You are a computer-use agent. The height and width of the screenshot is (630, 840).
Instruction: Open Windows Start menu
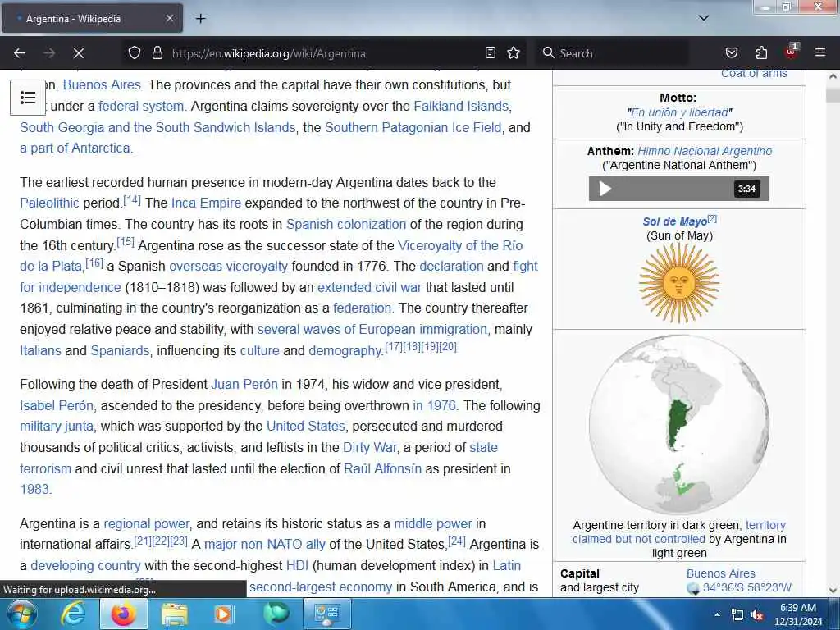(21, 614)
